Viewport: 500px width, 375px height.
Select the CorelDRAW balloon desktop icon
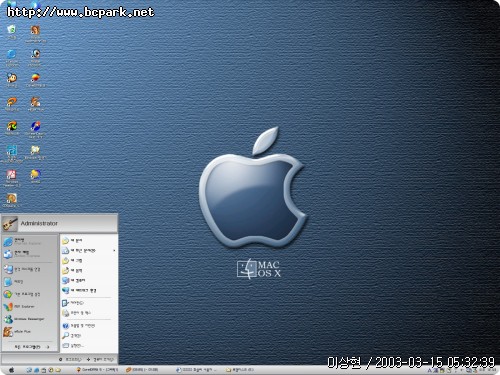[35, 80]
